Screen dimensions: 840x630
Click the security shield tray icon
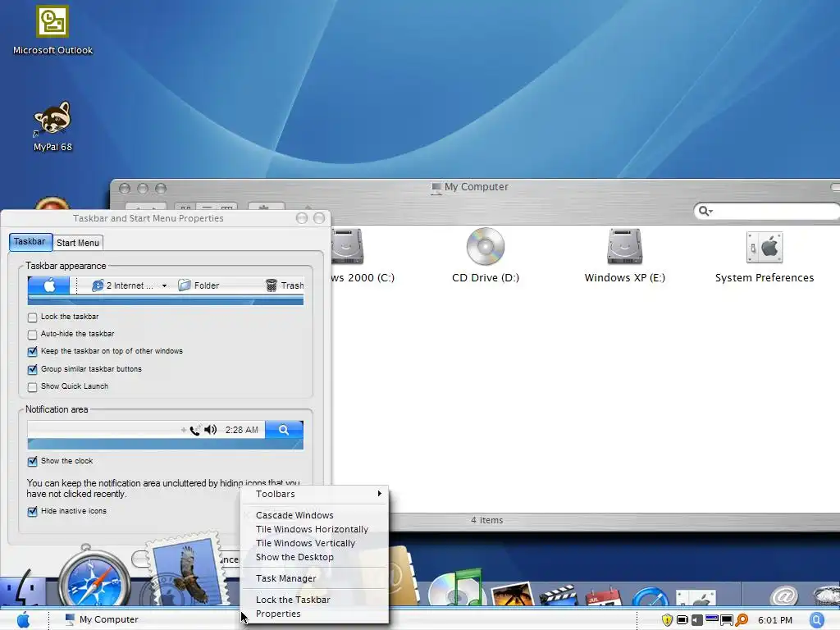(x=667, y=620)
